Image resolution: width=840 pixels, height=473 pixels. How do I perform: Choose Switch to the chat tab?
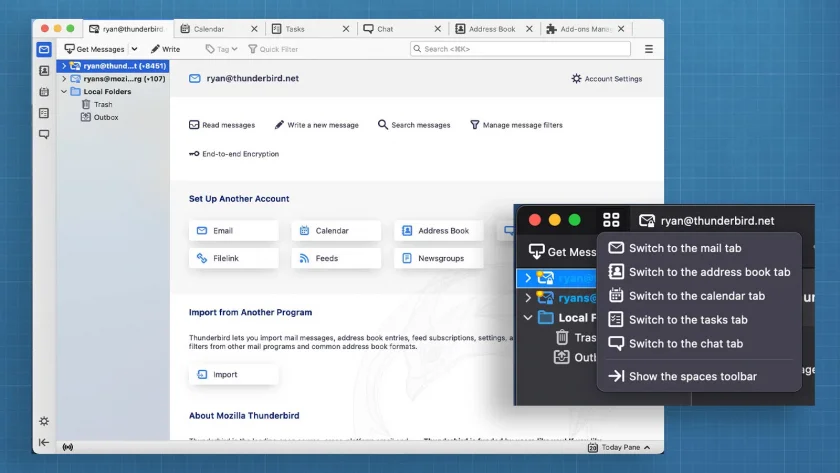pos(699,343)
